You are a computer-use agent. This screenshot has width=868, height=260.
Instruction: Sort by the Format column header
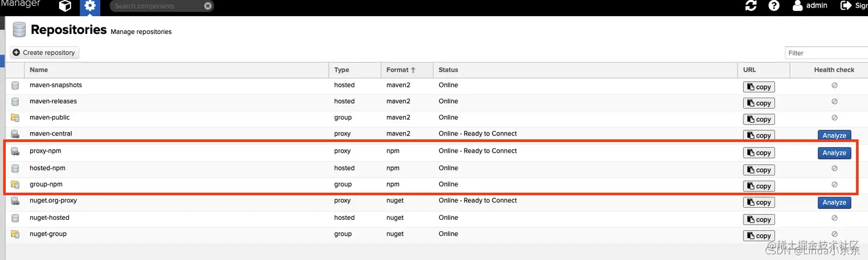coord(406,70)
